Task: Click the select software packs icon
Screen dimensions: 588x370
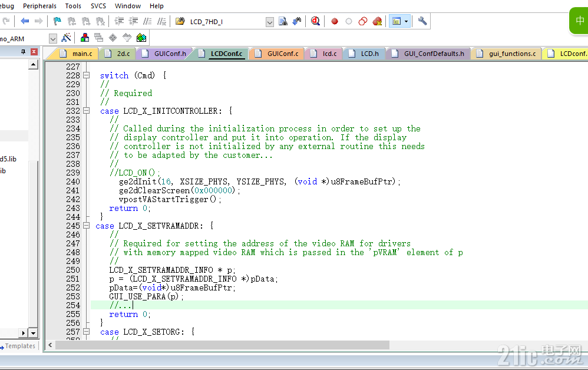Action: click(x=127, y=38)
